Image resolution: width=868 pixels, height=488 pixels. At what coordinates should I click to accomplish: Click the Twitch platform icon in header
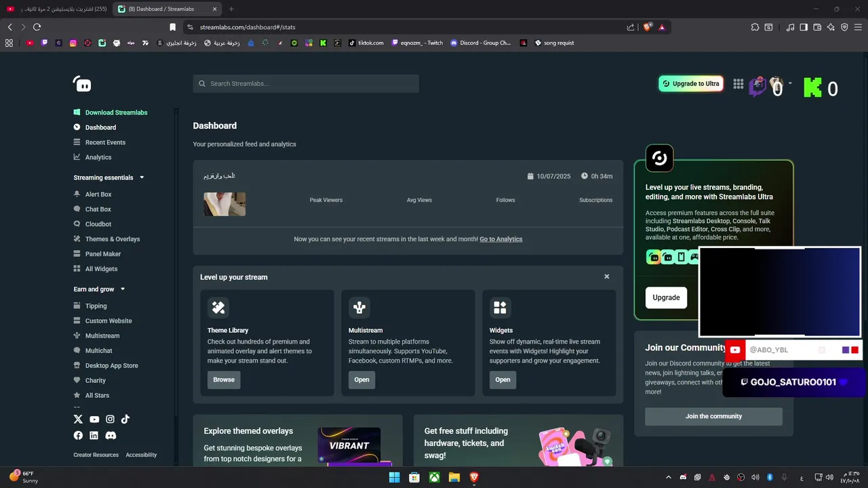pos(757,87)
